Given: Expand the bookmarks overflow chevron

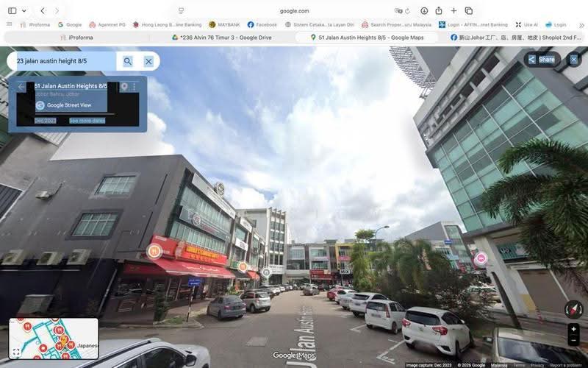Looking at the screenshot, I should click(x=581, y=25).
